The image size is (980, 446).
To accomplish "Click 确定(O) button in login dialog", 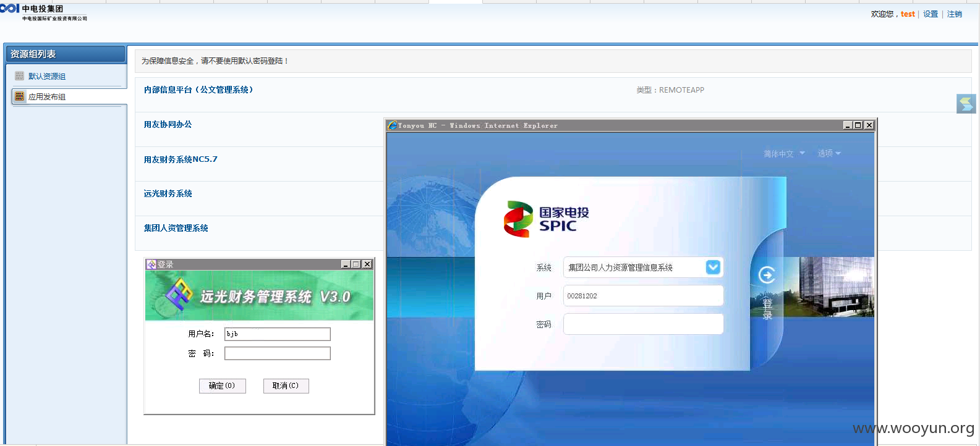I will [x=222, y=385].
